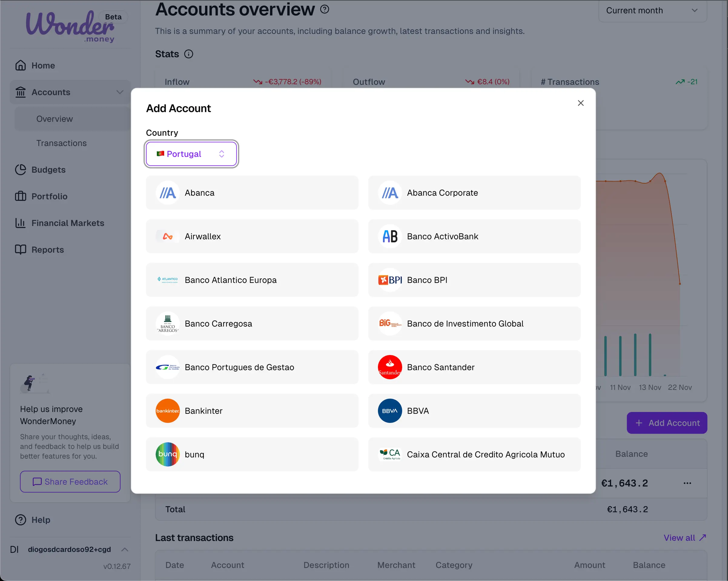728x581 pixels.
Task: Pick the Banco Santander red logo
Action: pos(390,367)
